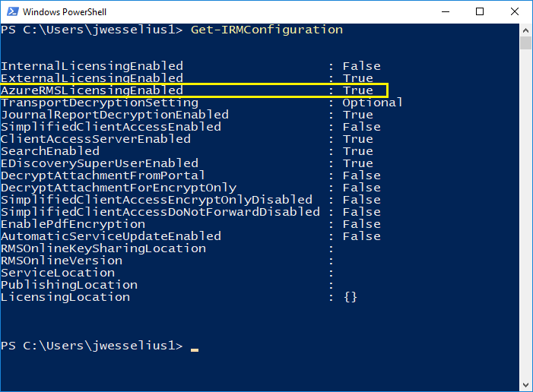Click the scrollbar up arrow
Viewport: 533px width, 392px height.
pos(525,29)
